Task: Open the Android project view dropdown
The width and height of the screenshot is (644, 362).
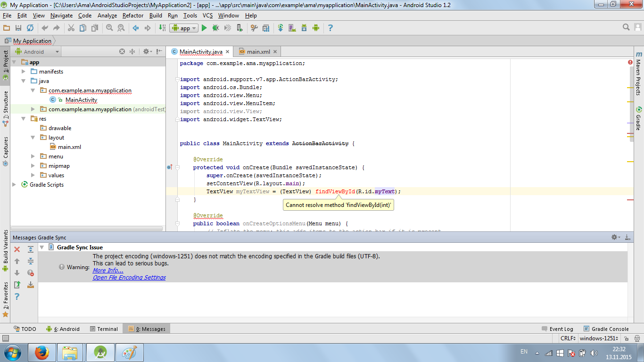Action: click(37, 52)
